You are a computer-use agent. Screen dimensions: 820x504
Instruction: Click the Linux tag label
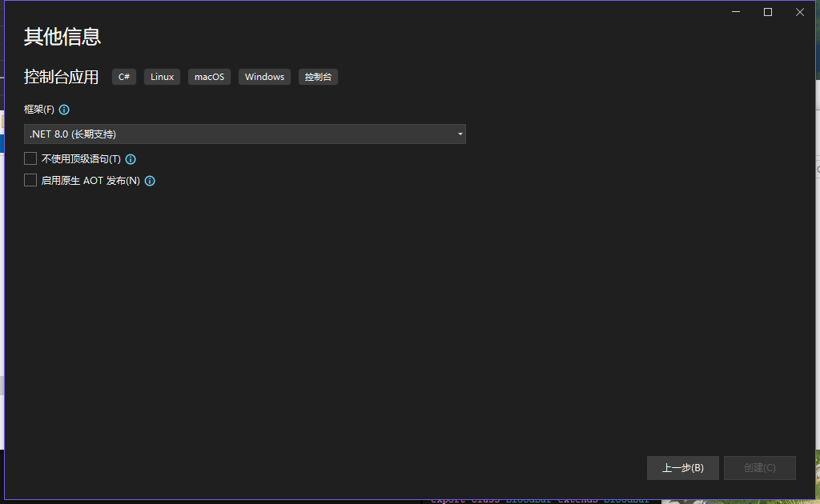coord(162,77)
